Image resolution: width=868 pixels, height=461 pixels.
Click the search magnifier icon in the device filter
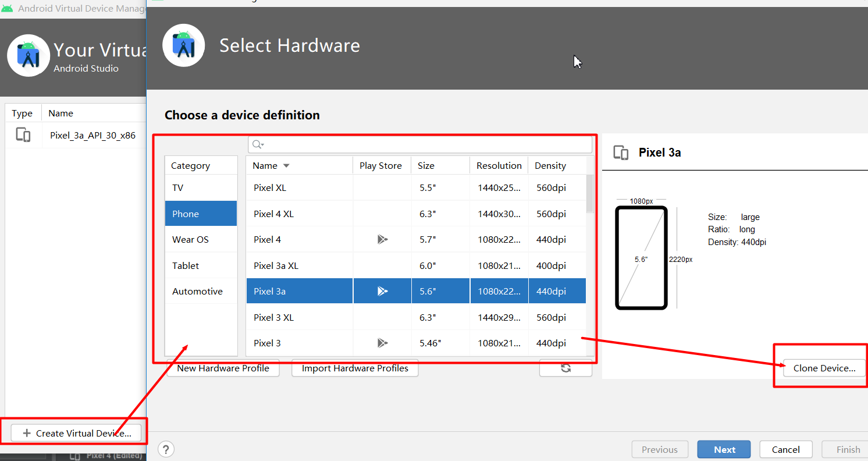tap(258, 144)
